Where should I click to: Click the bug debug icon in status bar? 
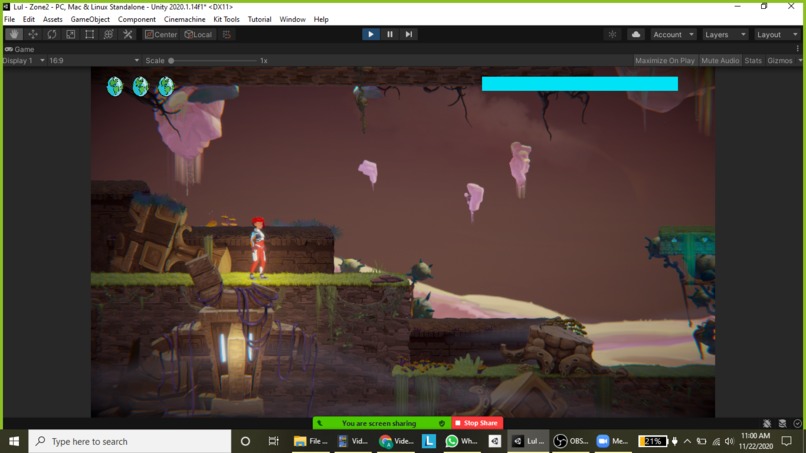[x=767, y=423]
